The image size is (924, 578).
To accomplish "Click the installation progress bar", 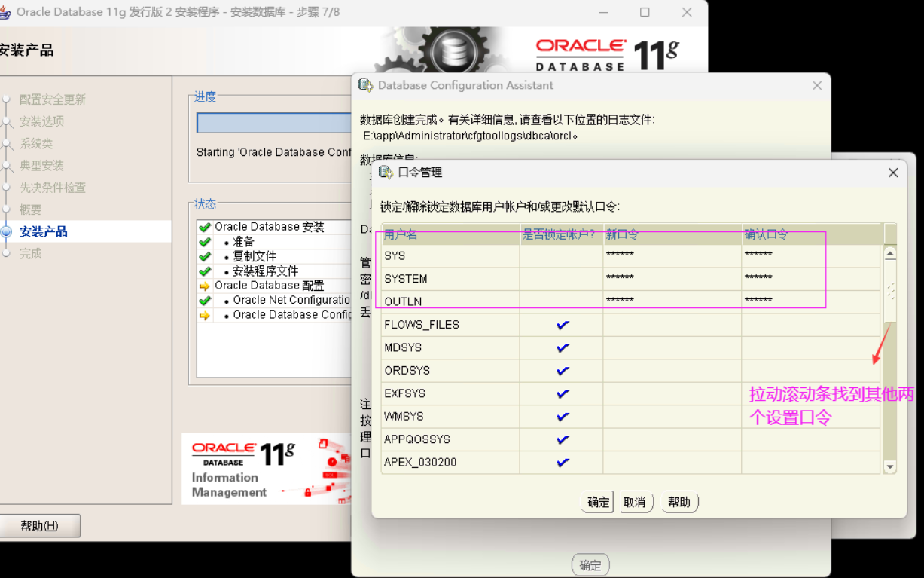I will point(273,123).
